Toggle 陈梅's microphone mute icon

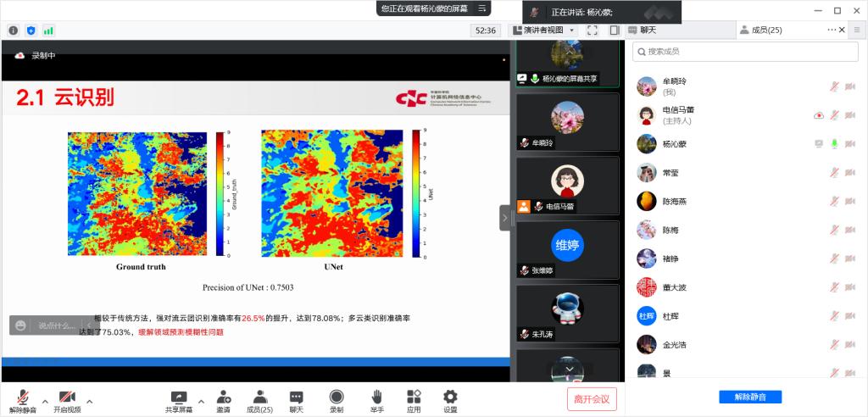[834, 230]
